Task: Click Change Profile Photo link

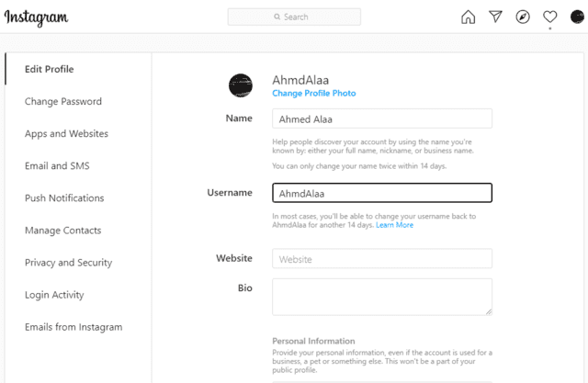Action: tap(314, 94)
